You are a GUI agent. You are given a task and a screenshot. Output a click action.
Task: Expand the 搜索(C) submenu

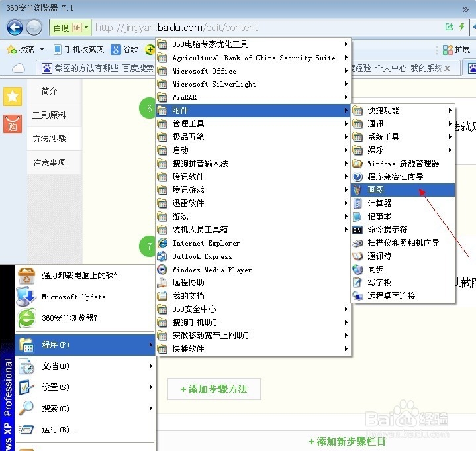coord(85,409)
